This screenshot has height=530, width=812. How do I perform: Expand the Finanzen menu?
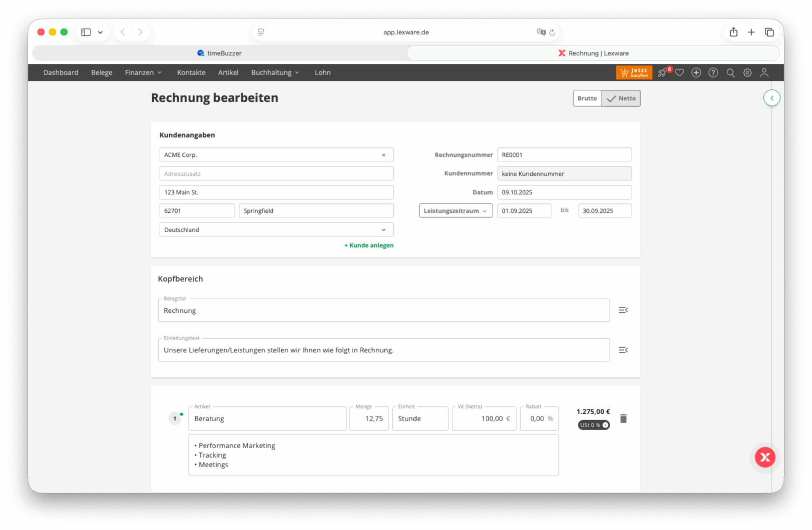point(143,73)
